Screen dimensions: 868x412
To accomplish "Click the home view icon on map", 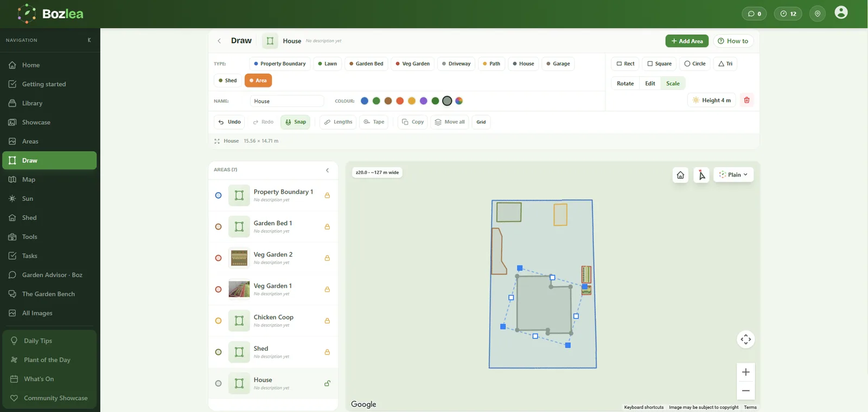I will (x=680, y=175).
